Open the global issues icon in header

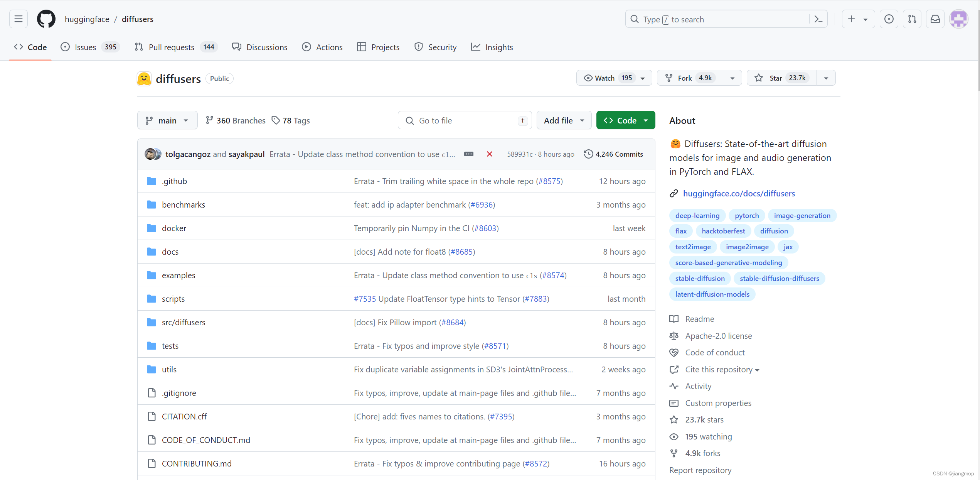point(889,19)
